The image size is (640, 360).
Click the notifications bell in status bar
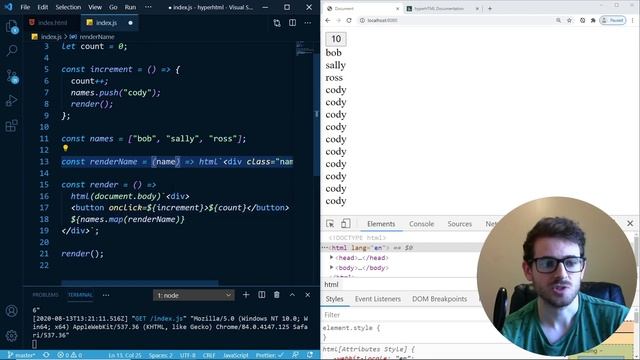[x=310, y=355]
